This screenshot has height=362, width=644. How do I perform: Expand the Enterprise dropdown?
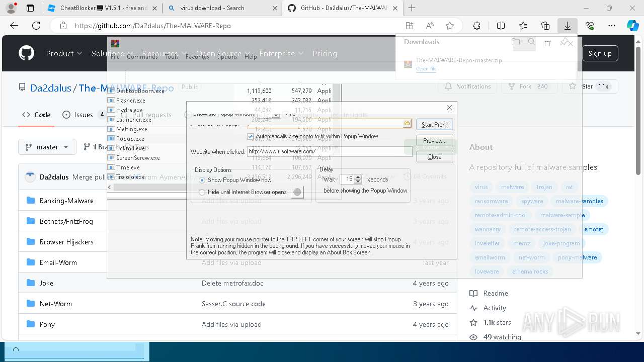[x=281, y=53]
